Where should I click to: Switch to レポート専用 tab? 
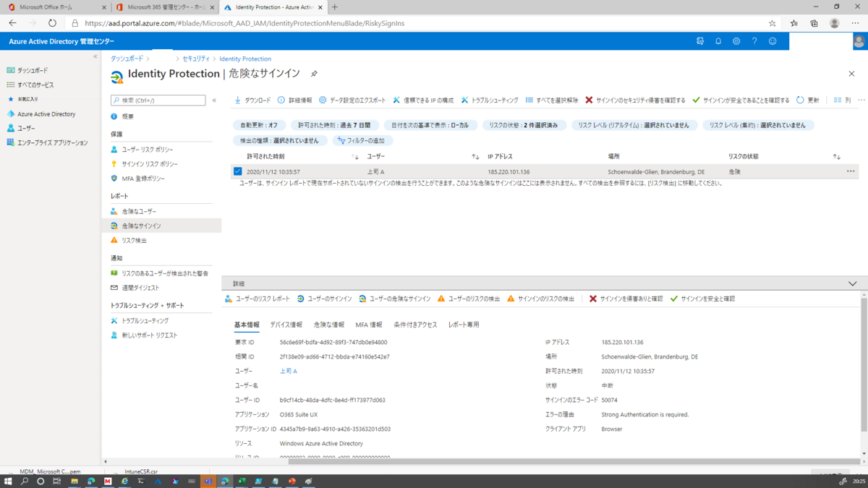464,325
